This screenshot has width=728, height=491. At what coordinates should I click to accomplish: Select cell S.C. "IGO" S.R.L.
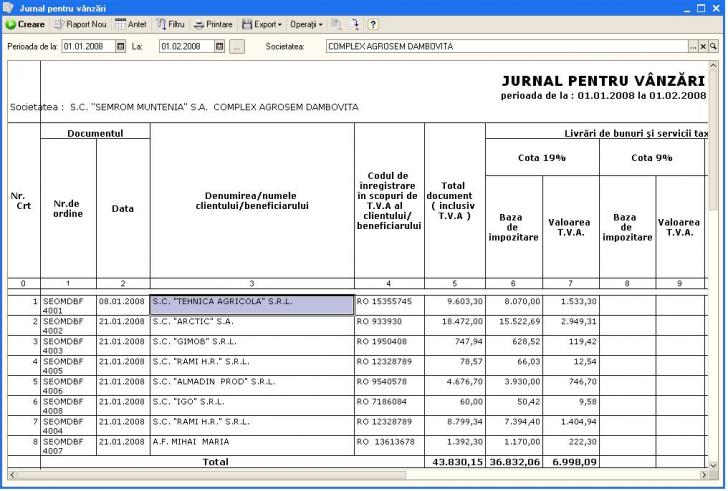click(x=252, y=406)
